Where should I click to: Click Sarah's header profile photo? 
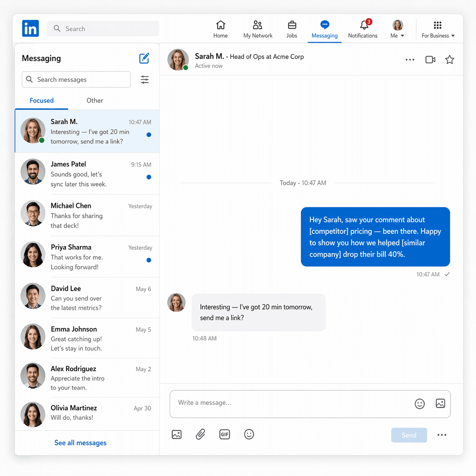(178, 60)
